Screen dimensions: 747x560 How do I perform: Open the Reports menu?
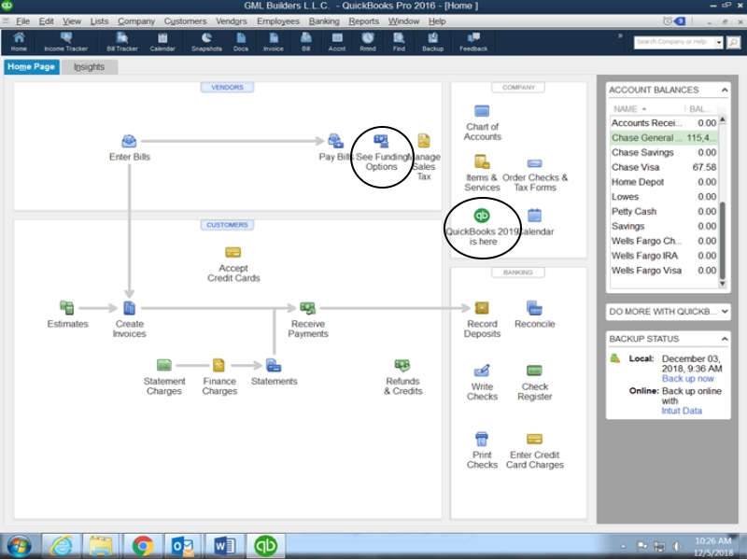pos(363,21)
